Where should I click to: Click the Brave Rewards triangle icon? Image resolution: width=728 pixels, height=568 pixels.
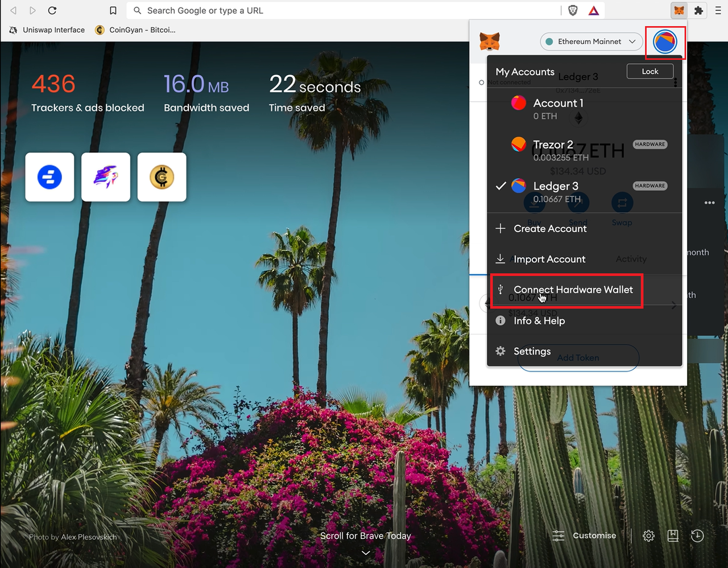[593, 10]
